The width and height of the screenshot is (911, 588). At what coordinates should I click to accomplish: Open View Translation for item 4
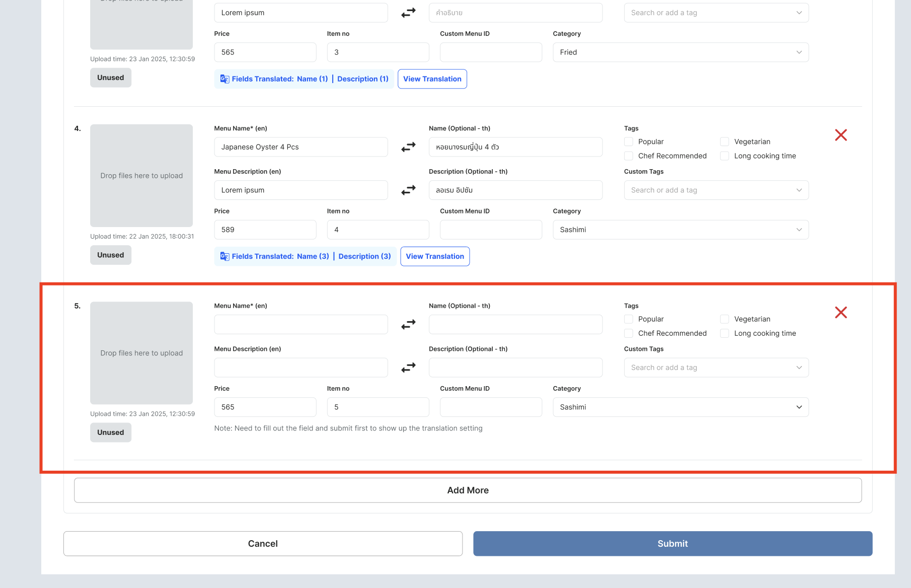(x=435, y=257)
